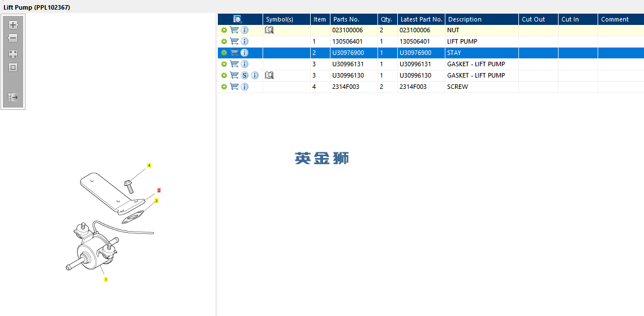Open info for gasket U30996130

tap(255, 76)
